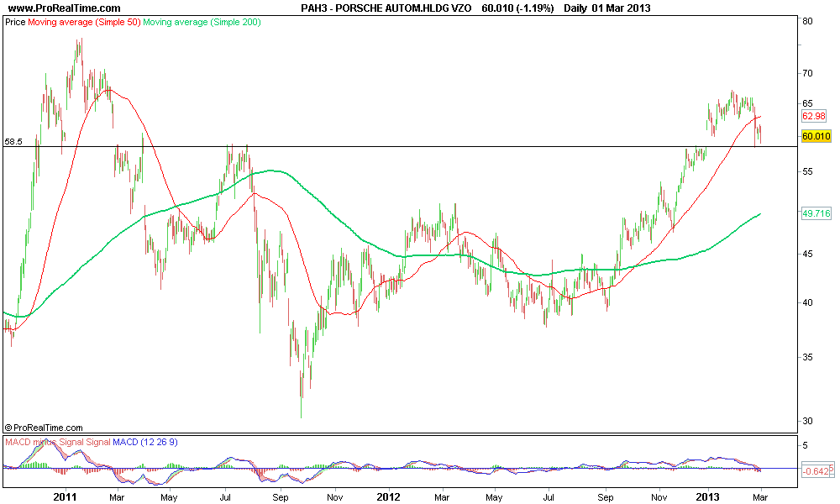The image size is (840, 504).
Task: Click the PAH3 - PORSCHE AUTOM.HLDG VZO title
Action: click(x=386, y=8)
